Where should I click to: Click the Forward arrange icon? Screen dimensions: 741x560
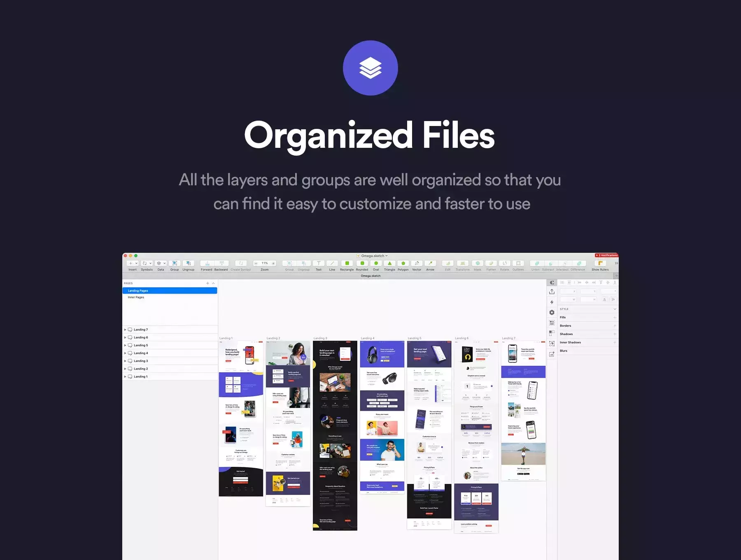207,263
